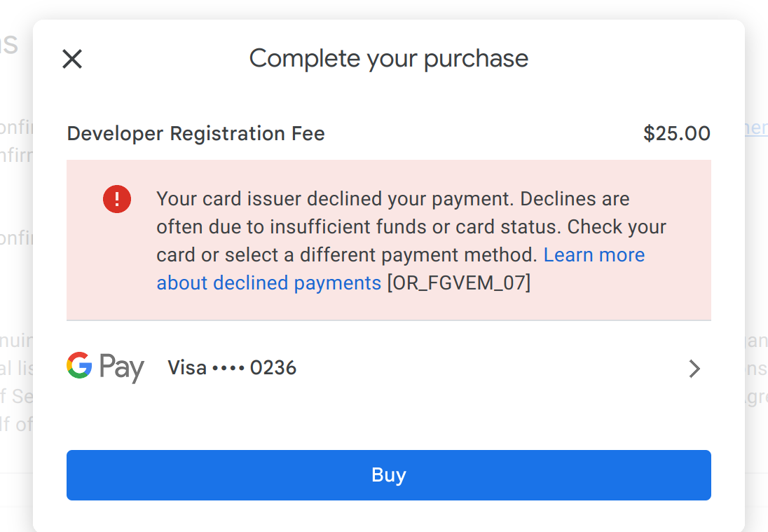Click the masked dots in the Visa number
Screen dimensions: 768x532
(228, 368)
